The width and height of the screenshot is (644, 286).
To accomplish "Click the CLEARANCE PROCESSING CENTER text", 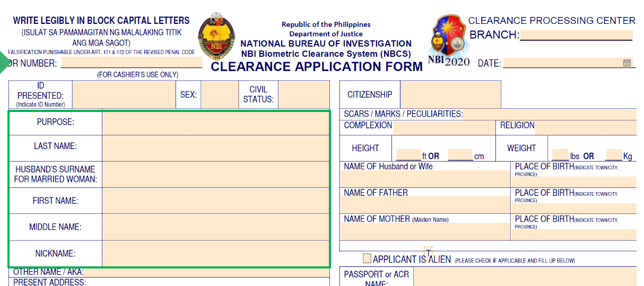I will (x=552, y=21).
